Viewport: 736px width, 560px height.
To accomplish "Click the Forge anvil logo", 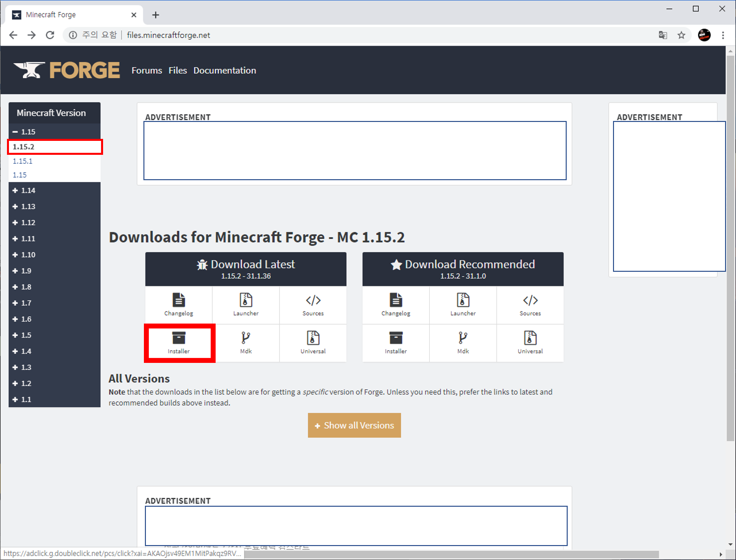I will (x=29, y=70).
